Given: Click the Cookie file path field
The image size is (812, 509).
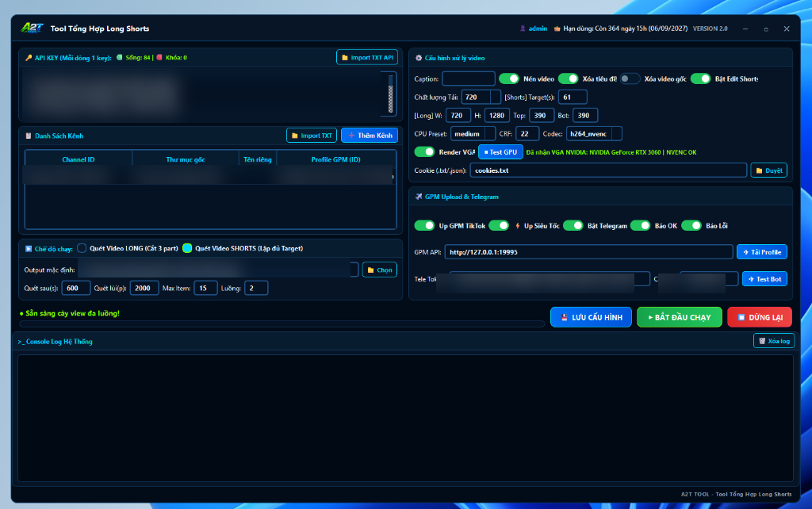Looking at the screenshot, I should (x=608, y=170).
